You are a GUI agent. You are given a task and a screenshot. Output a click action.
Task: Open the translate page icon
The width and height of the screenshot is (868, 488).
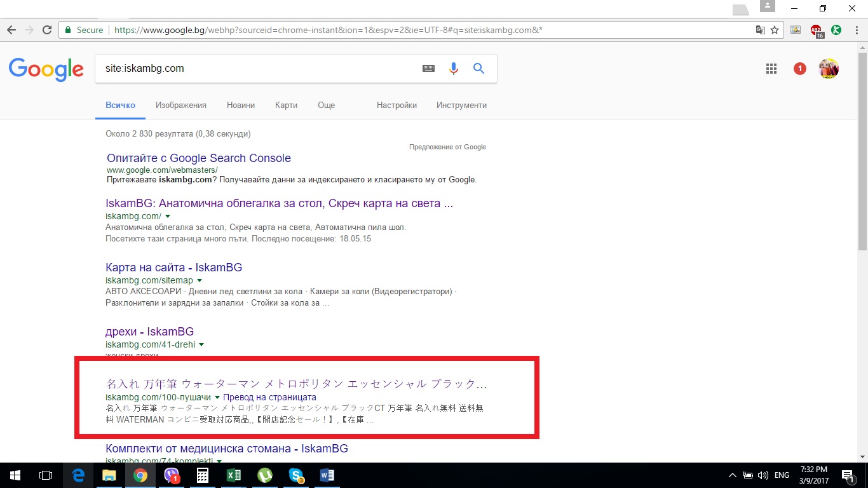click(761, 30)
